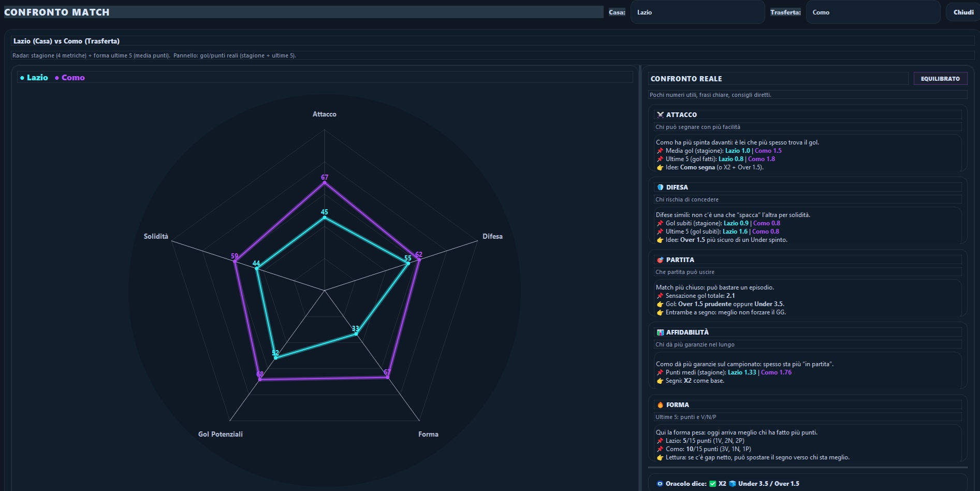
Task: Click the CONFRONTO MATCH title bar
Action: tap(57, 12)
